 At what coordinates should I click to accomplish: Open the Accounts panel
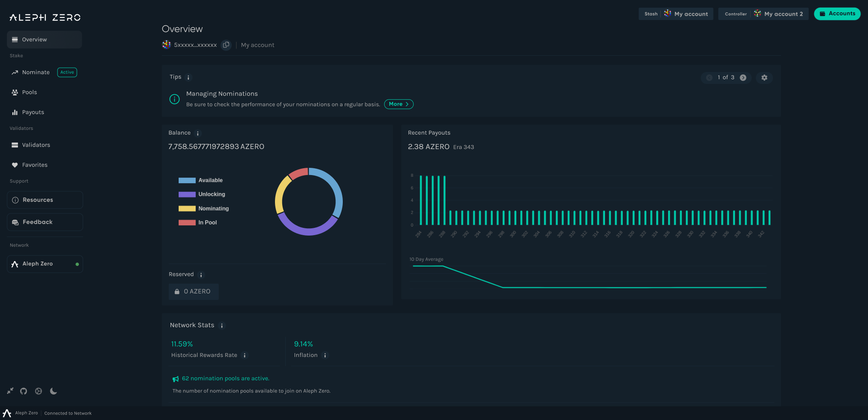coord(837,14)
